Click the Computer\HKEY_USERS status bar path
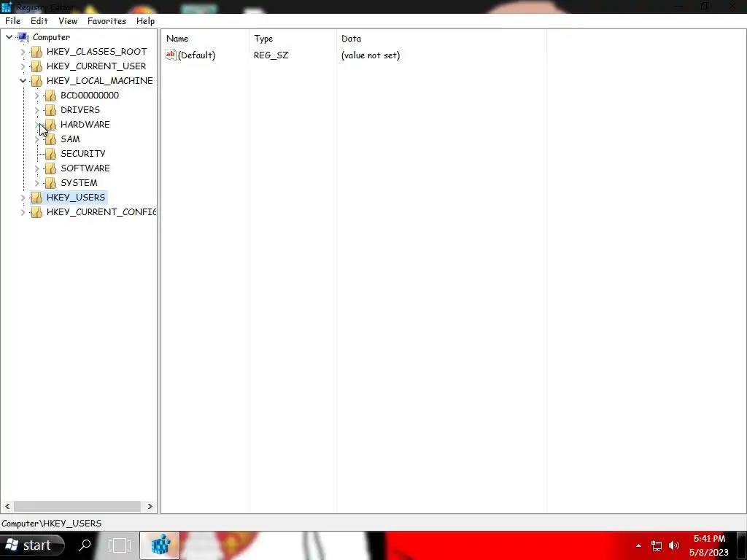 click(52, 524)
